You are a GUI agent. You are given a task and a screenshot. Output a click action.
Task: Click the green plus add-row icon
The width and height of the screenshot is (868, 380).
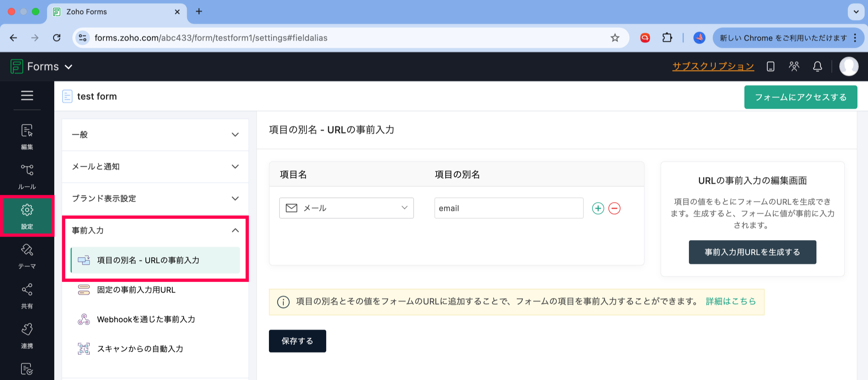click(598, 208)
